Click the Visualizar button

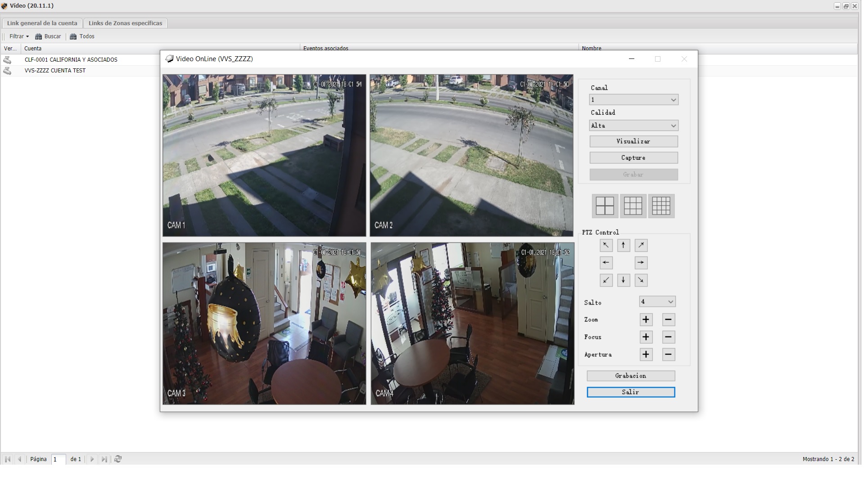[x=634, y=141]
